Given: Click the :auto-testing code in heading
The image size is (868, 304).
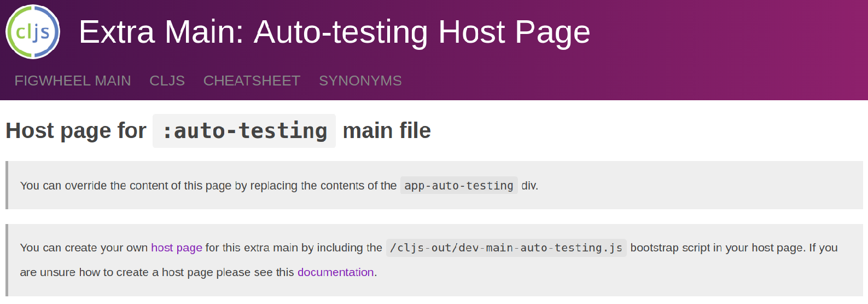Looking at the screenshot, I should (x=244, y=131).
